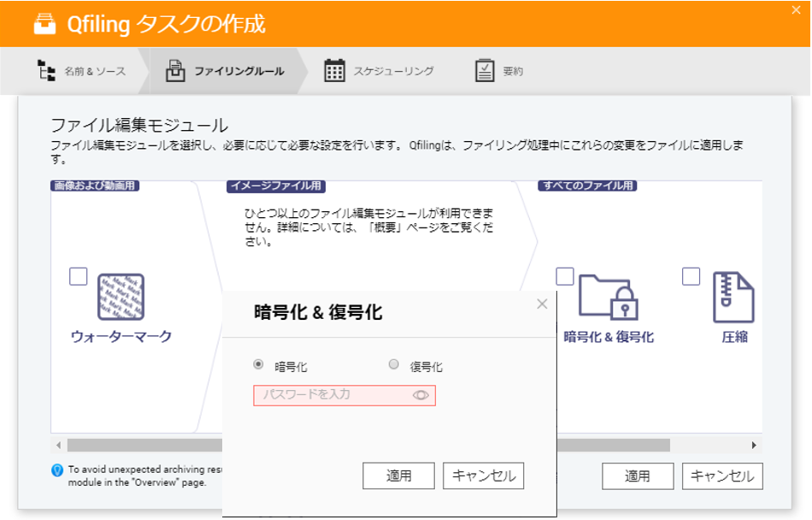The image size is (812, 520).
Task: Open the ファイリングルール wizard step
Action: [x=227, y=71]
